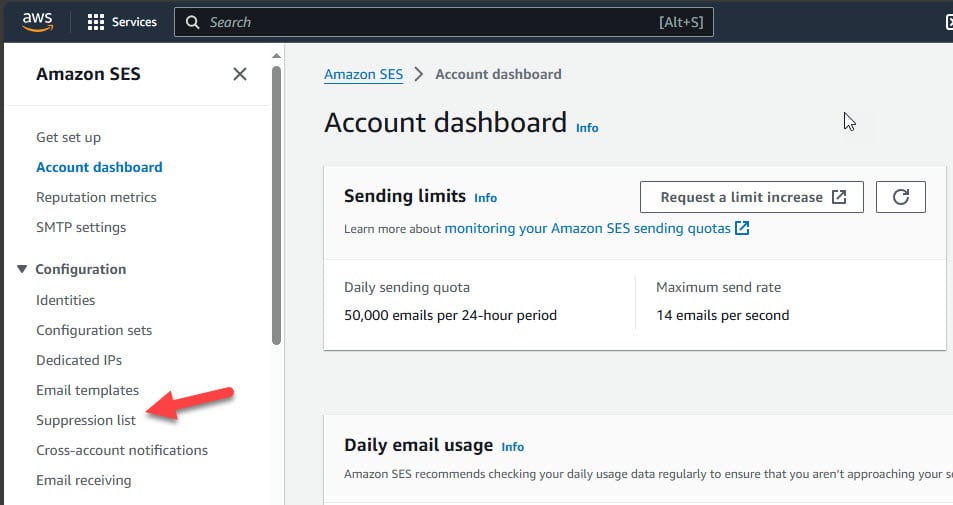Select Identities under Configuration
Viewport: 953px width, 505px height.
66,300
